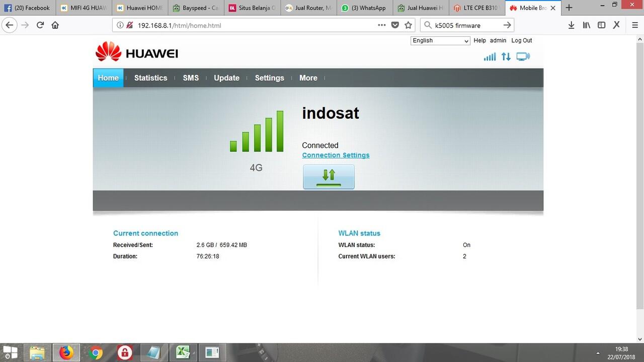Open the Settings menu
This screenshot has height=362, width=644.
coord(269,78)
